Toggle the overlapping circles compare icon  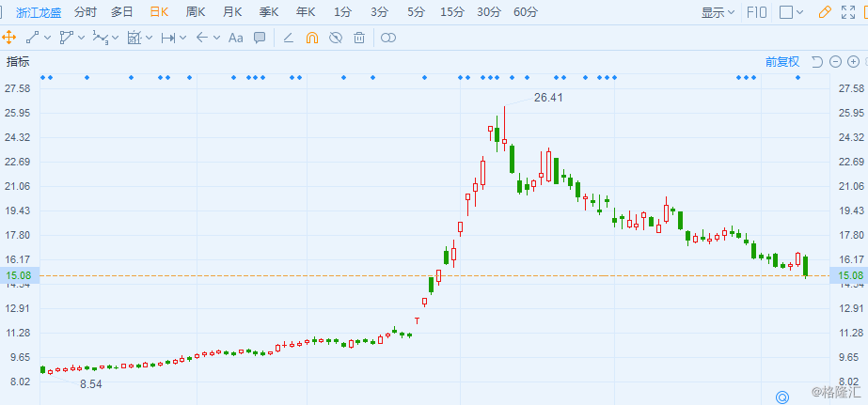click(388, 38)
